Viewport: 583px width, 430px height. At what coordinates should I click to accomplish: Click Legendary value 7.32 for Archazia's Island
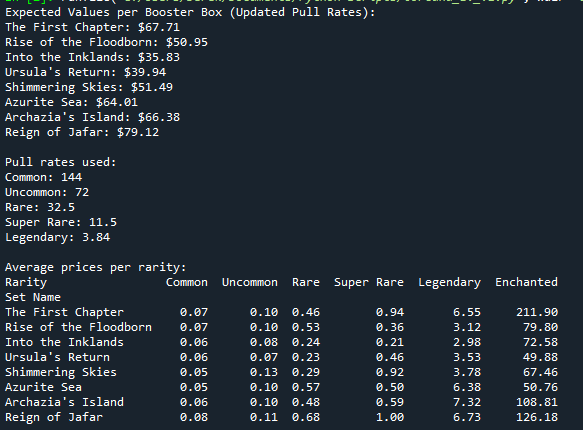(467, 402)
